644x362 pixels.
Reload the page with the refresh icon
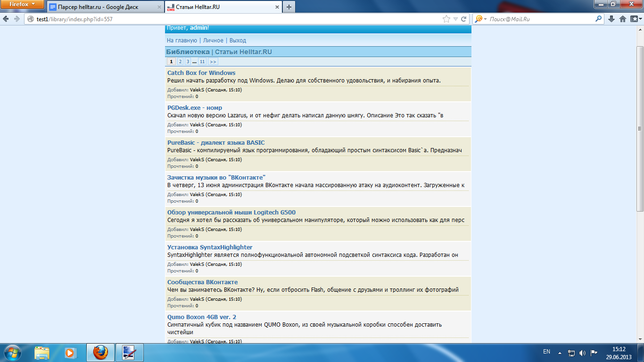point(464,19)
